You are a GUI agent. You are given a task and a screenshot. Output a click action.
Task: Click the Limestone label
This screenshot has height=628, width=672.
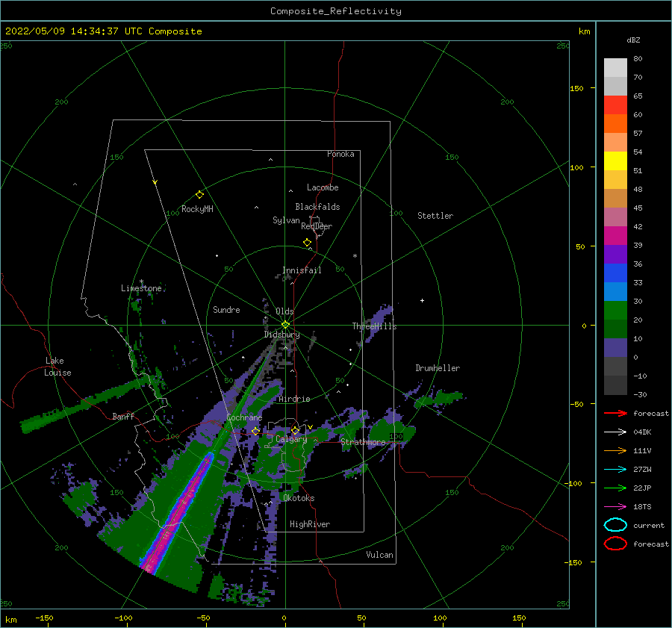(x=141, y=288)
